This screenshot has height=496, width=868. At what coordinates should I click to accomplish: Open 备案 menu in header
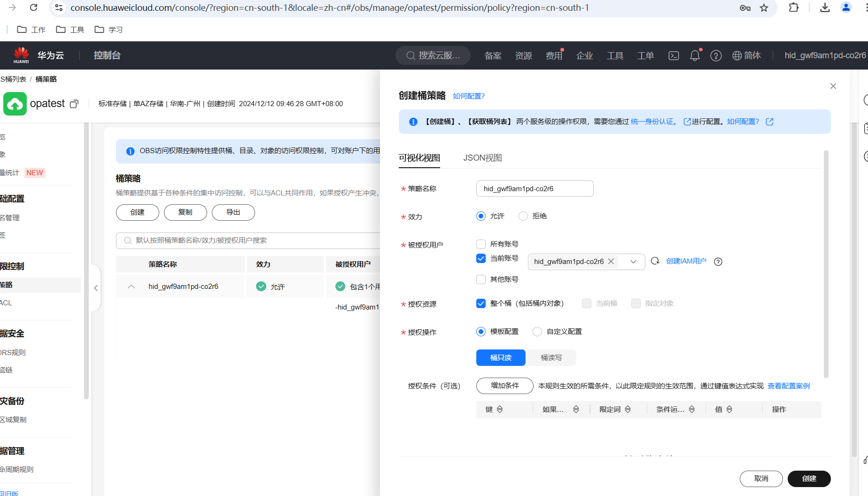(493, 56)
